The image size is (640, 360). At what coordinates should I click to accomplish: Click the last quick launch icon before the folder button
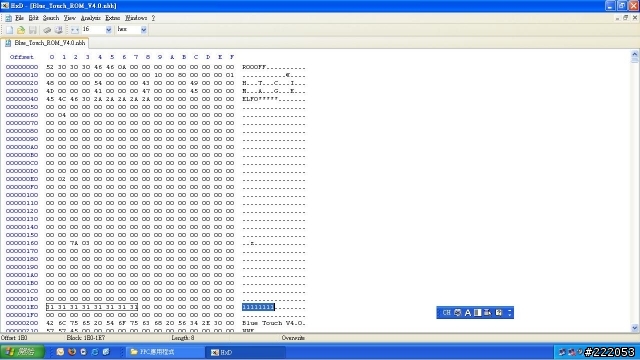pyautogui.click(x=106, y=352)
